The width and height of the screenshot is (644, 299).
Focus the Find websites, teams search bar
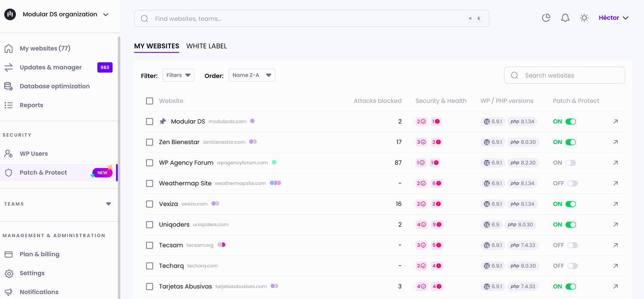[311, 18]
